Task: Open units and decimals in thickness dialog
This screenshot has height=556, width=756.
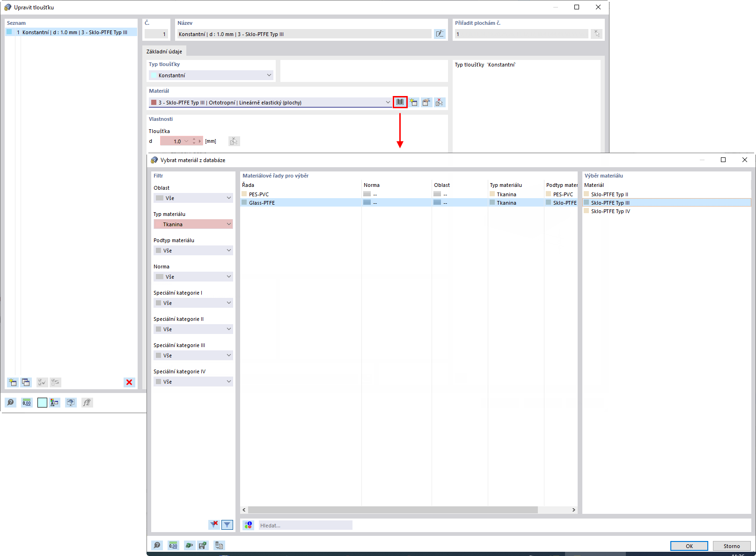Action: click(x=27, y=402)
